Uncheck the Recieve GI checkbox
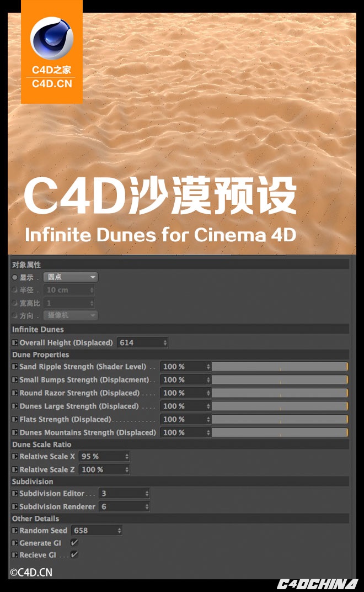The width and height of the screenshot is (364, 592). point(74,554)
